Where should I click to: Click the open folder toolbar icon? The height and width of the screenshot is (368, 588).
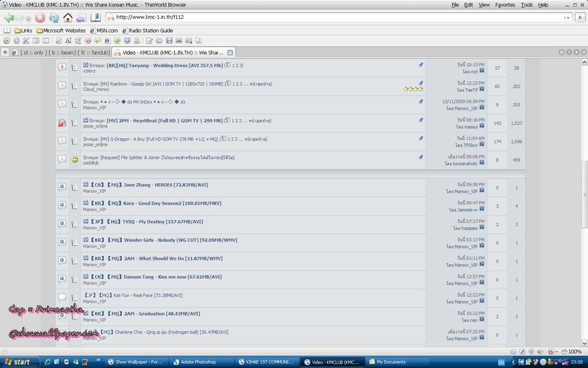tap(159, 41)
